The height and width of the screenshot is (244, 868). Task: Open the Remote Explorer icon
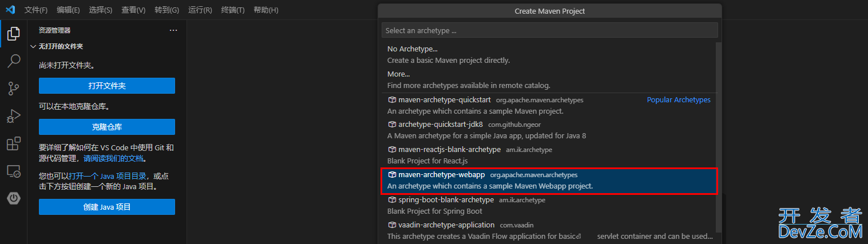point(14,171)
